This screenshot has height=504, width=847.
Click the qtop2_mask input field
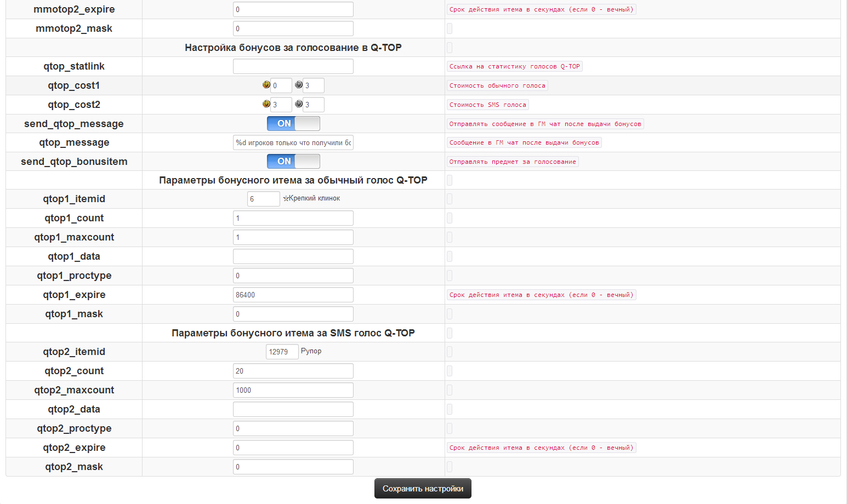(293, 467)
